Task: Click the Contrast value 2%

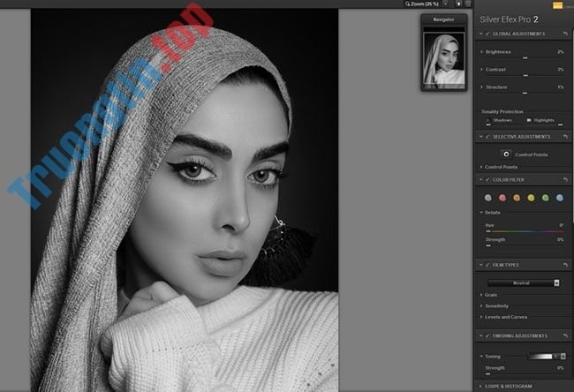Action: pyautogui.click(x=560, y=69)
